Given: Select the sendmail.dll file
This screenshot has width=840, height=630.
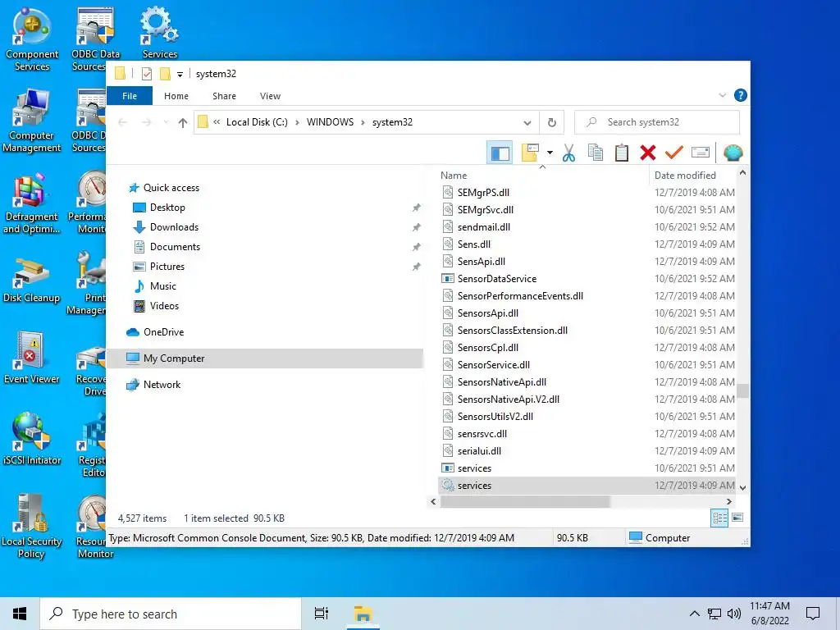Looking at the screenshot, I should pos(484,227).
